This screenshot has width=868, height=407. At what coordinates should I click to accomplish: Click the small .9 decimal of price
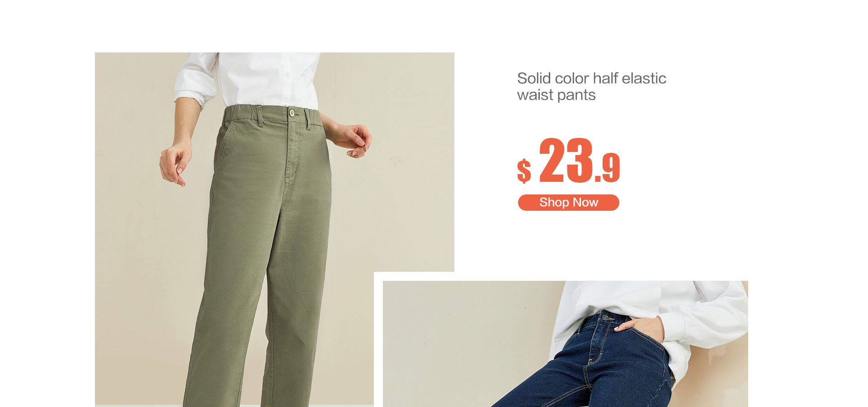point(608,168)
